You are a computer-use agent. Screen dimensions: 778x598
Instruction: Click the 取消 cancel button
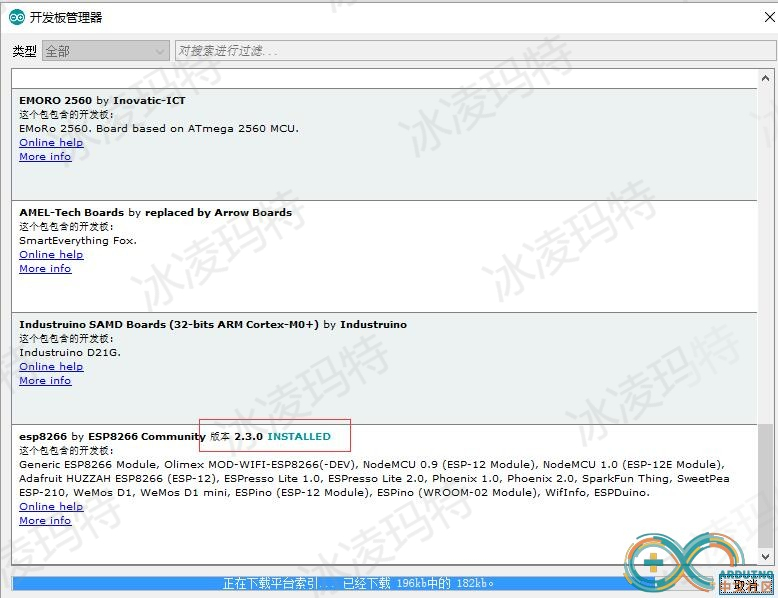click(x=746, y=585)
